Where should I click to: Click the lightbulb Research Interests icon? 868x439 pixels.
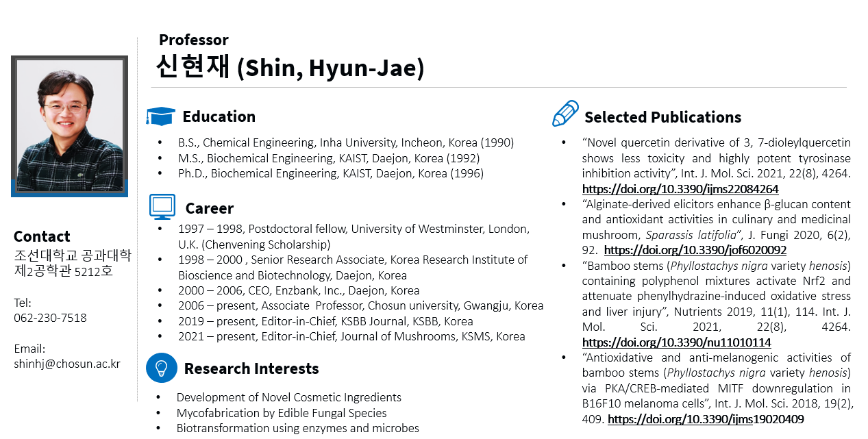coord(162,368)
